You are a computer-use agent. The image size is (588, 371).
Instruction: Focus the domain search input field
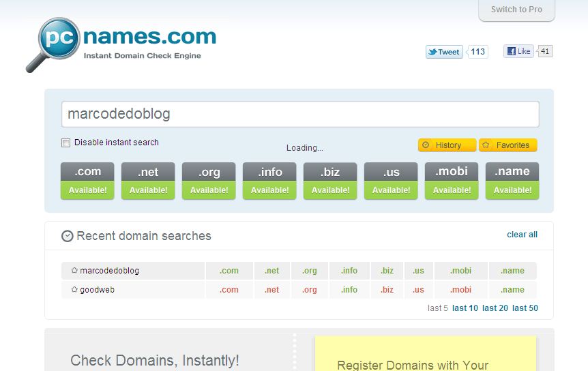(x=300, y=114)
